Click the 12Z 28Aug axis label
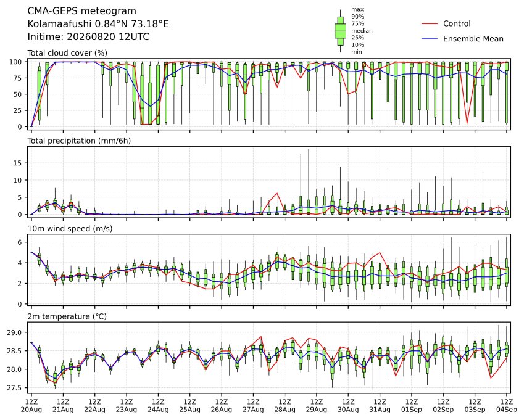This screenshot has width=524, height=420. point(285,406)
